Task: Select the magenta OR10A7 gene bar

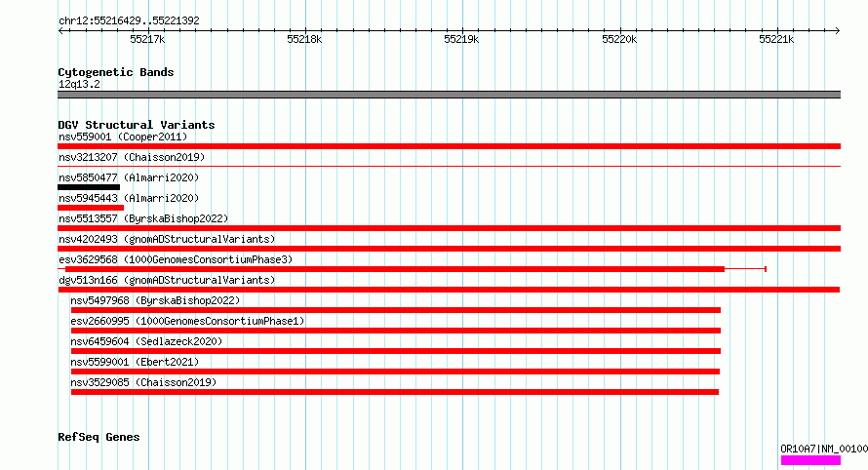Action: 810,460
